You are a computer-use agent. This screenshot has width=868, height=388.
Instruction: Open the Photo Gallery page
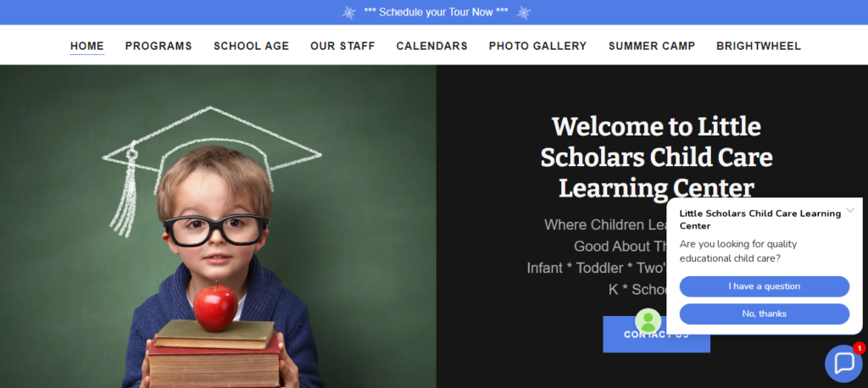[x=537, y=46]
